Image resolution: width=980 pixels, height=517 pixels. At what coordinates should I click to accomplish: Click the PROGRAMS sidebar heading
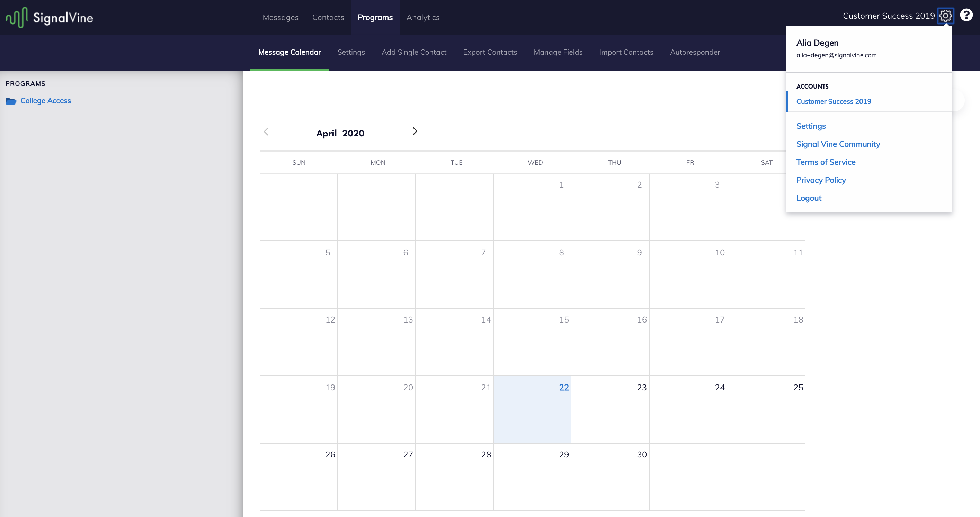tap(26, 84)
